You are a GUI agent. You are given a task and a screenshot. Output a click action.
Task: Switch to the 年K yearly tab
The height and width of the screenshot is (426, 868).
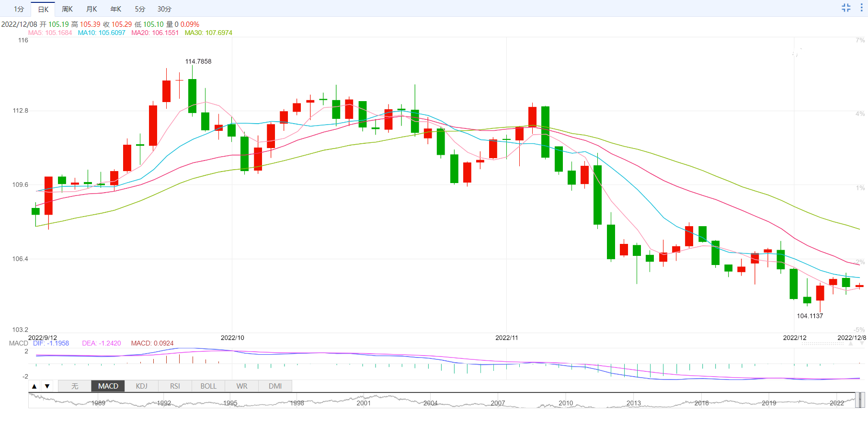pyautogui.click(x=116, y=9)
